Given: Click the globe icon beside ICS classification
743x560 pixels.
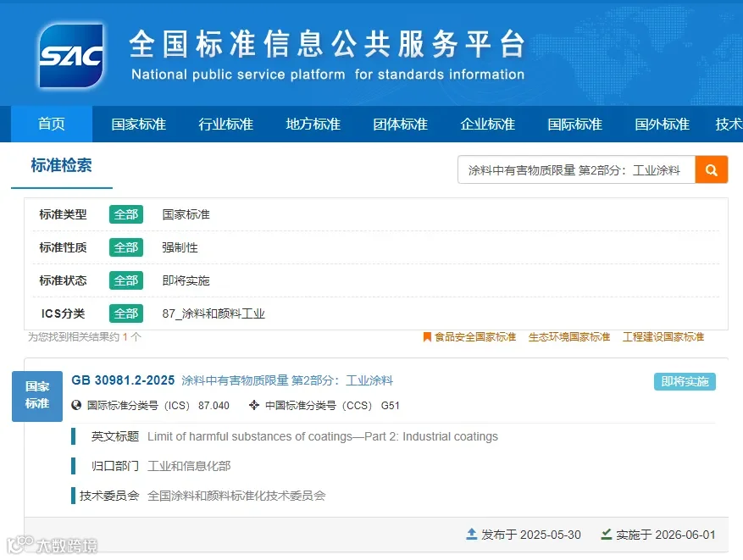Looking at the screenshot, I should pyautogui.click(x=76, y=405).
